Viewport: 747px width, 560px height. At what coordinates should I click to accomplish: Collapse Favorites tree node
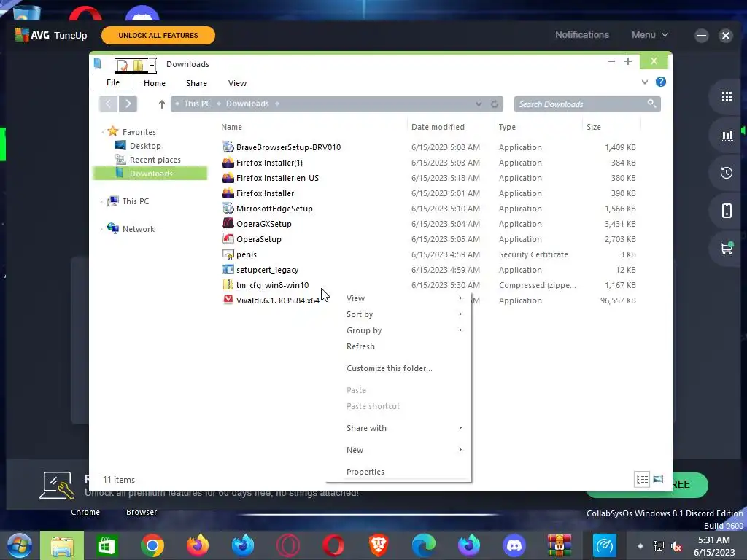[x=102, y=132]
